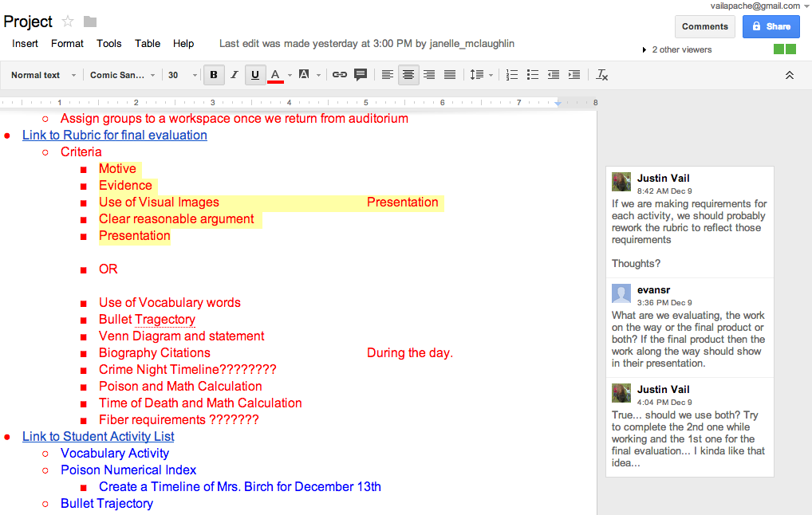Viewport: 812px width, 515px height.
Task: Click the bulleted list icon
Action: pos(532,75)
